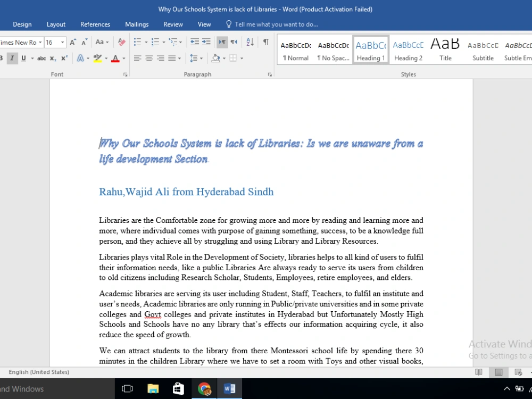The image size is (532, 399).
Task: Open Change Case dropdown
Action: pos(102,42)
